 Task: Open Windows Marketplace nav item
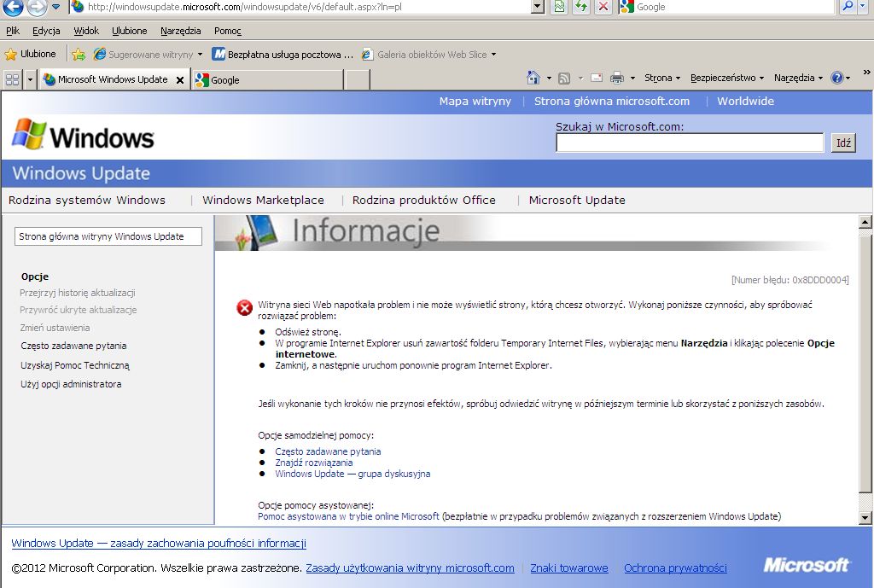click(263, 200)
